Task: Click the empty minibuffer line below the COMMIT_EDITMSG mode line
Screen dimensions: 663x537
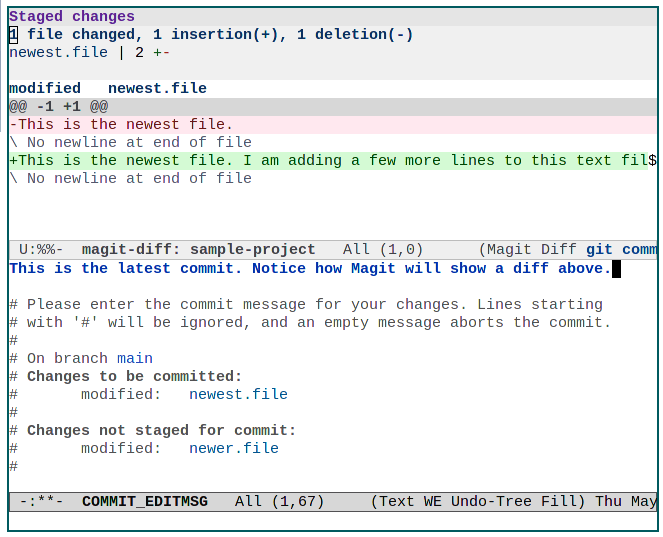Action: 333,521
